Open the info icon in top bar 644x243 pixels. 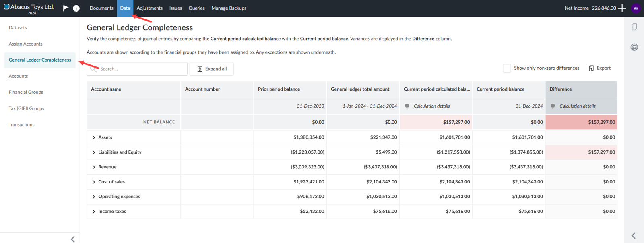[x=76, y=8]
